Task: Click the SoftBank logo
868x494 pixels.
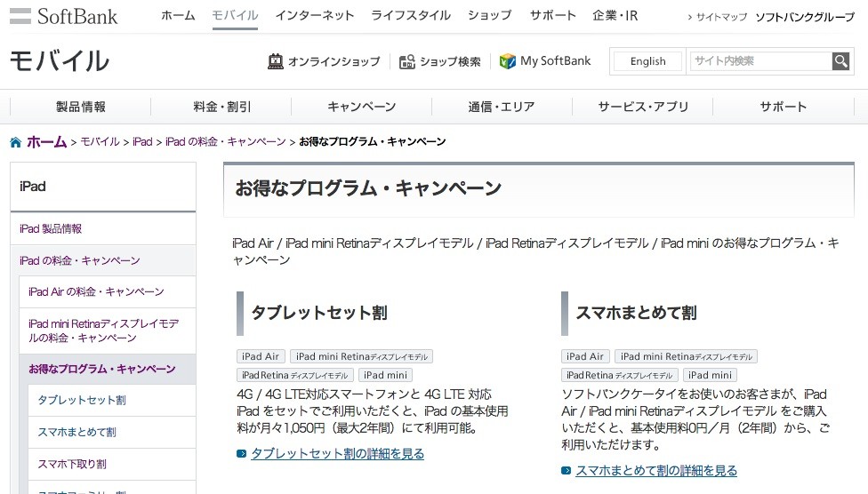Action: [x=64, y=16]
